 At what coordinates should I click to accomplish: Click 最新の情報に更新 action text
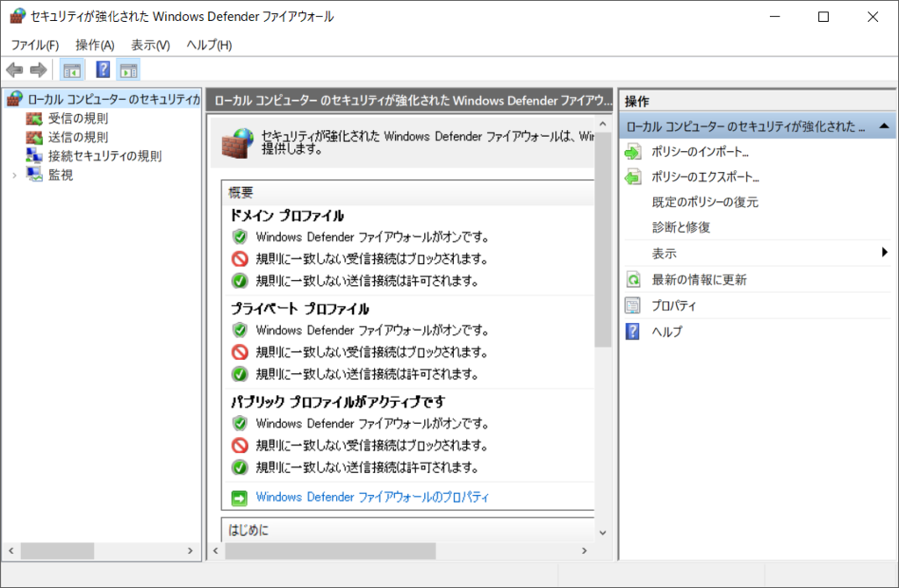[699, 280]
